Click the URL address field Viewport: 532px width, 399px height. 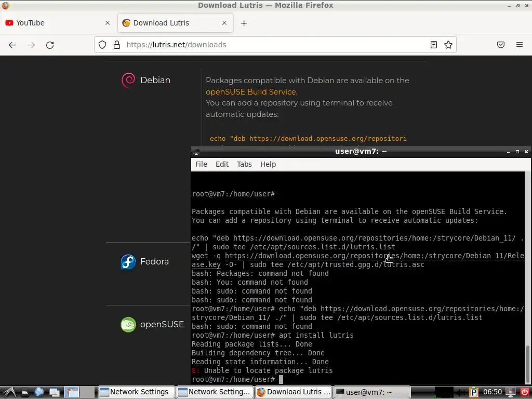[x=275, y=45]
